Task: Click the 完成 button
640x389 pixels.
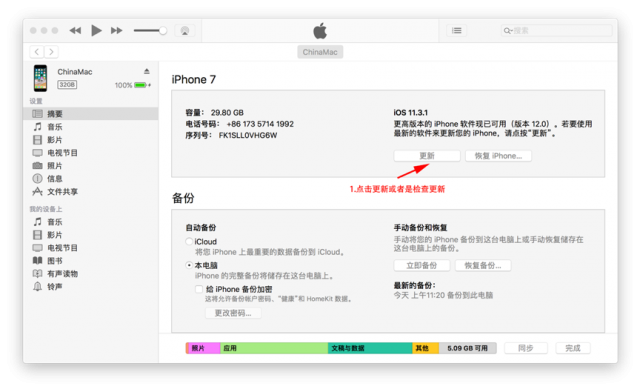Action: 573,348
